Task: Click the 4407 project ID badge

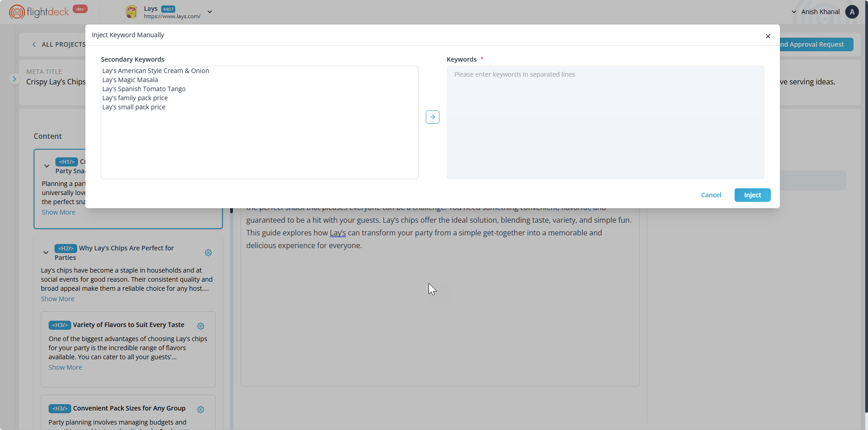Action: [x=168, y=9]
